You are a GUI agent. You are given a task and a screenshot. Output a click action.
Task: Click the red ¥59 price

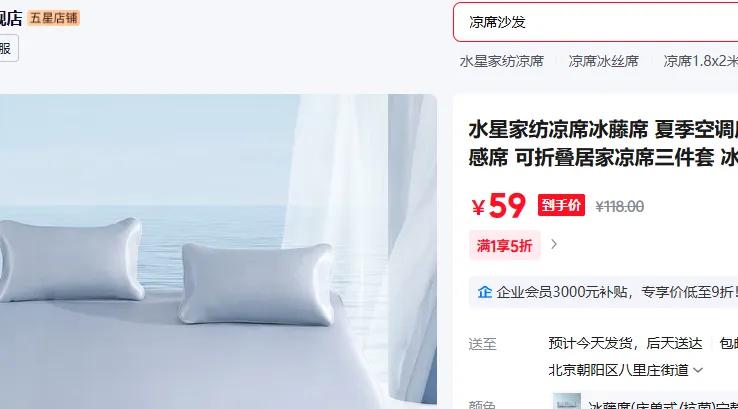(498, 206)
